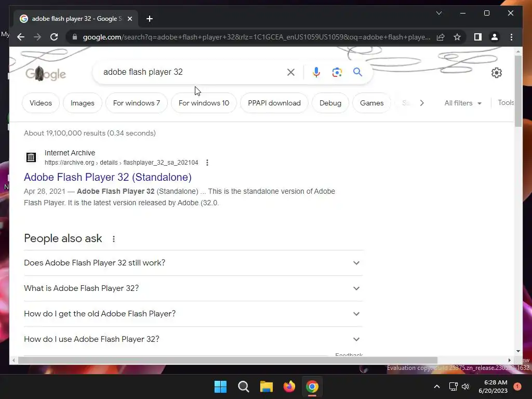The height and width of the screenshot is (399, 532).
Task: Bookmark this tab with the star icon
Action: point(457,37)
